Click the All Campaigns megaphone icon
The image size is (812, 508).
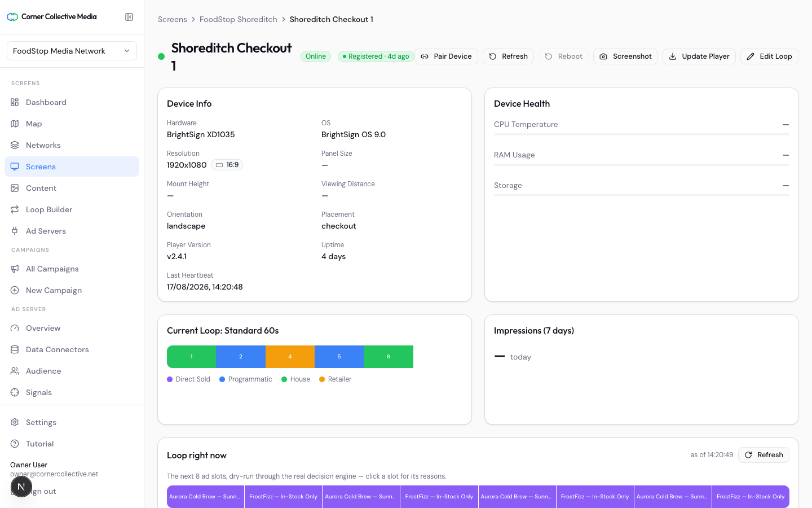coord(15,269)
